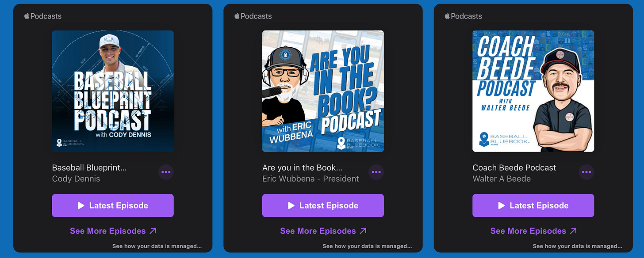Select the Coach Beede Podcast title text
Viewport: 644px width, 258px height.
coord(514,168)
